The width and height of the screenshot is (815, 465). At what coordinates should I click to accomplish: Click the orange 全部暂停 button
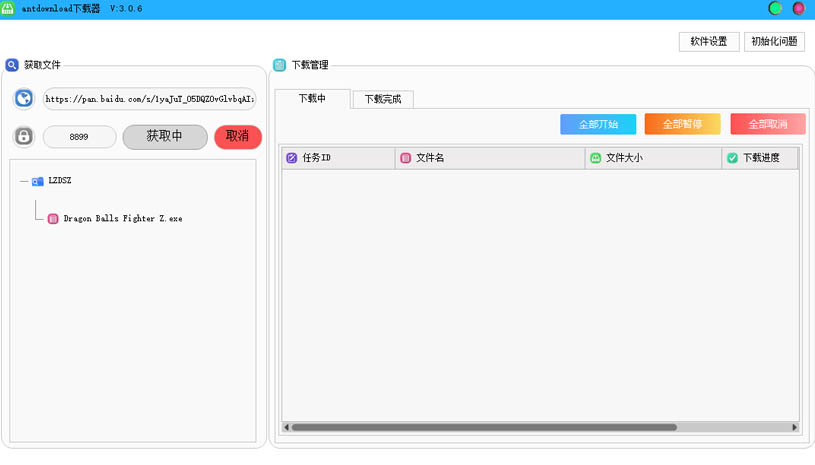click(x=682, y=125)
